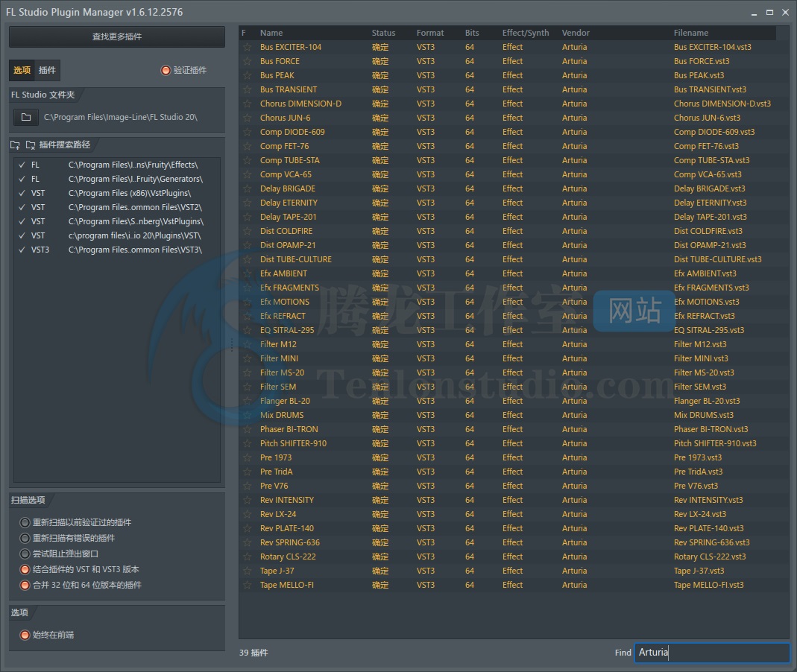Screen dimensions: 797x672
Task: Click the add search path folder icon
Action: [x=16, y=145]
